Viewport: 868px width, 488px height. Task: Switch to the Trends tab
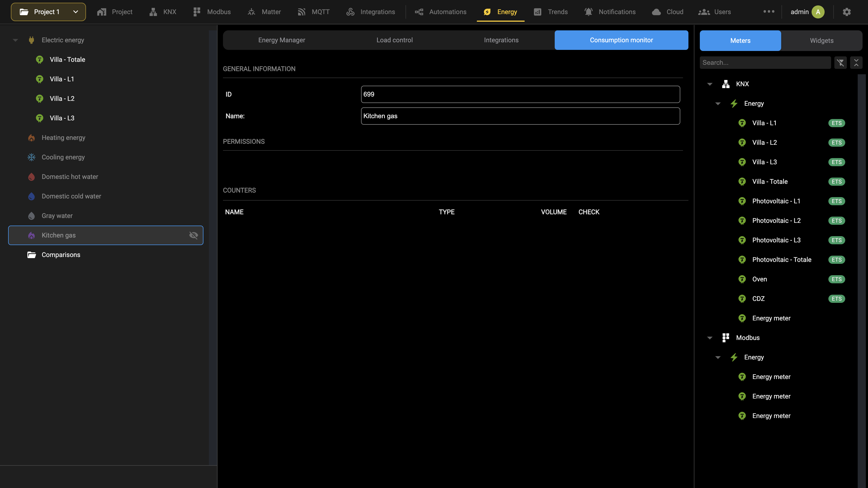pyautogui.click(x=551, y=12)
